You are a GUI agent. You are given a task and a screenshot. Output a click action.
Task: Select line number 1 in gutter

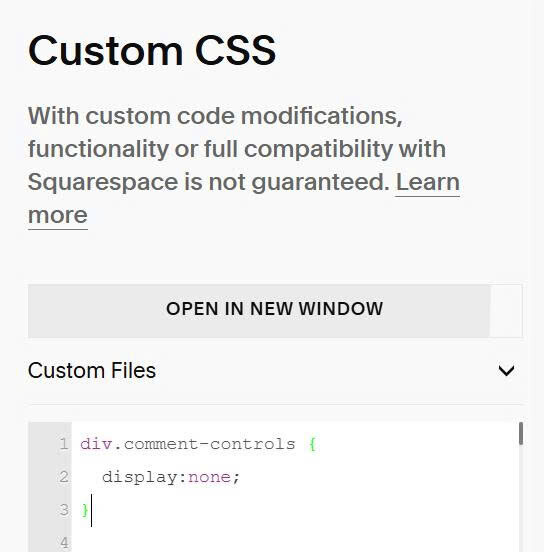pos(64,444)
